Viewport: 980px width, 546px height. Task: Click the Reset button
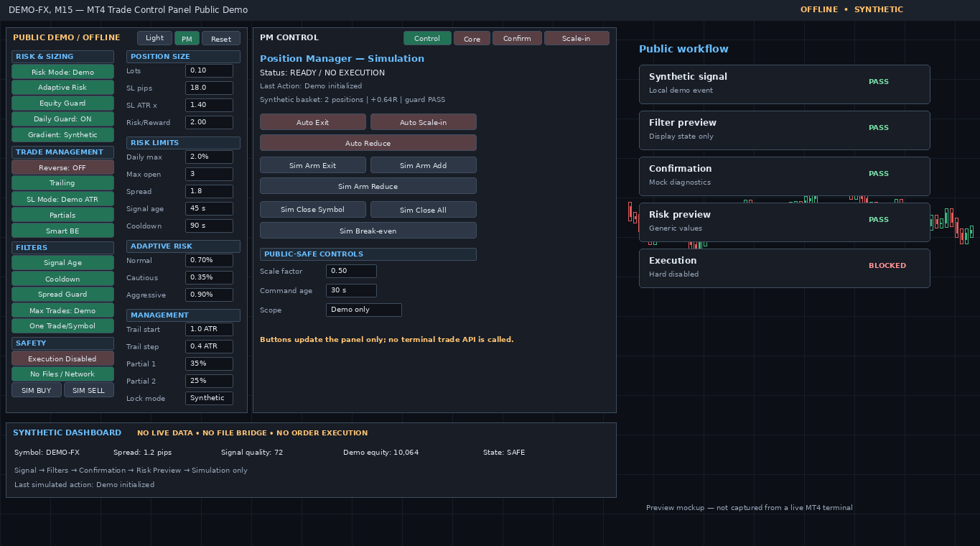[x=221, y=39]
